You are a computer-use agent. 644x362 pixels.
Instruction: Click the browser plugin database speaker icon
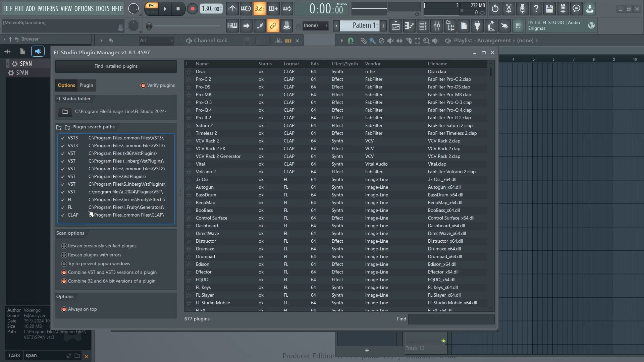[x=38, y=51]
